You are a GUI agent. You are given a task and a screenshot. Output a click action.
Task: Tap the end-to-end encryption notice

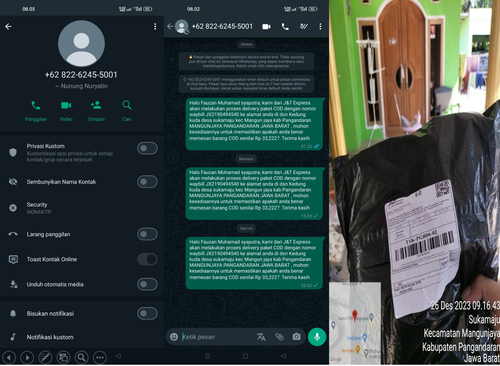coord(246,61)
